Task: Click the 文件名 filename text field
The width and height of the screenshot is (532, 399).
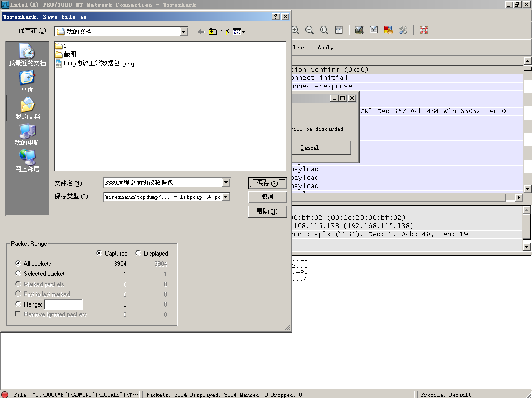Action: [163, 182]
